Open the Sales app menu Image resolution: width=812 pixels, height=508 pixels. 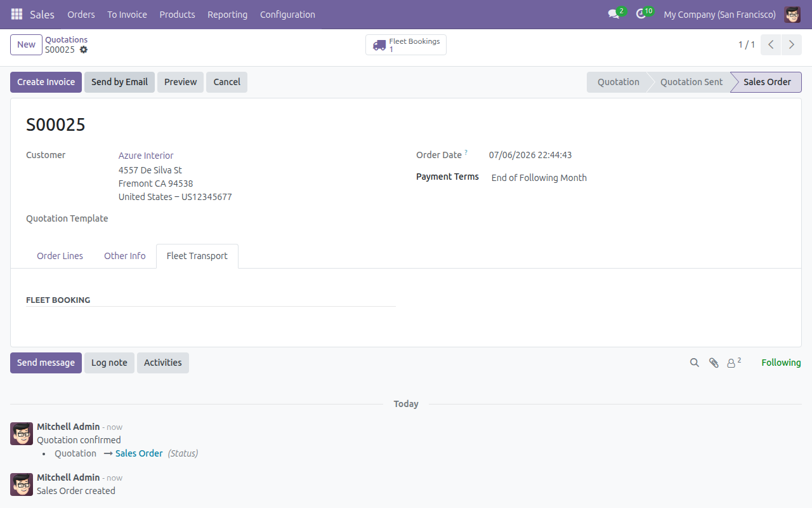(x=42, y=14)
